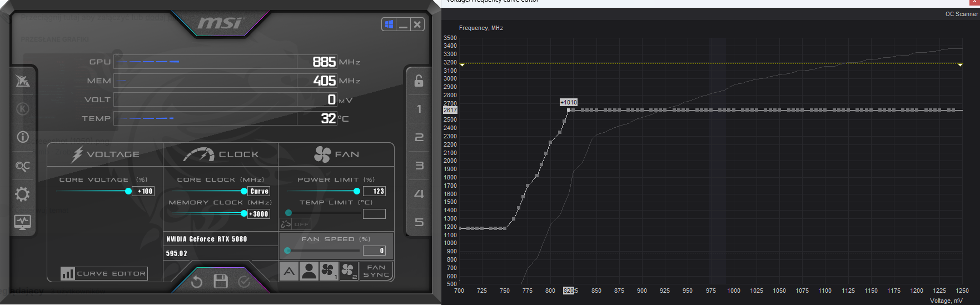Screen dimensions: 980x305
Task: Reset settings with the revert arrow icon
Action: click(x=197, y=282)
